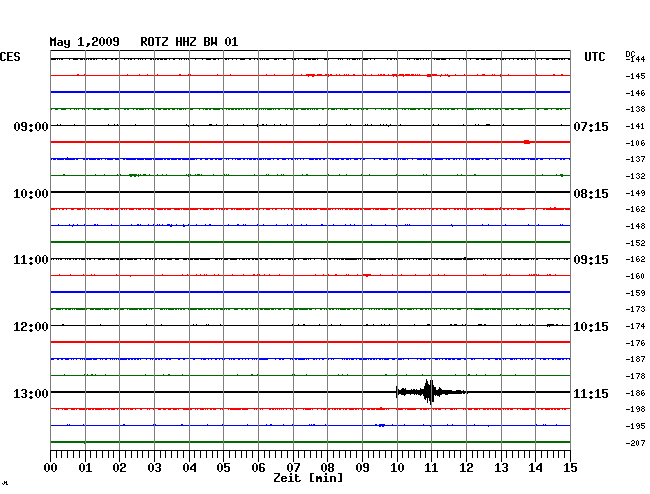Click the x-axis tick label 11

[x=431, y=468]
